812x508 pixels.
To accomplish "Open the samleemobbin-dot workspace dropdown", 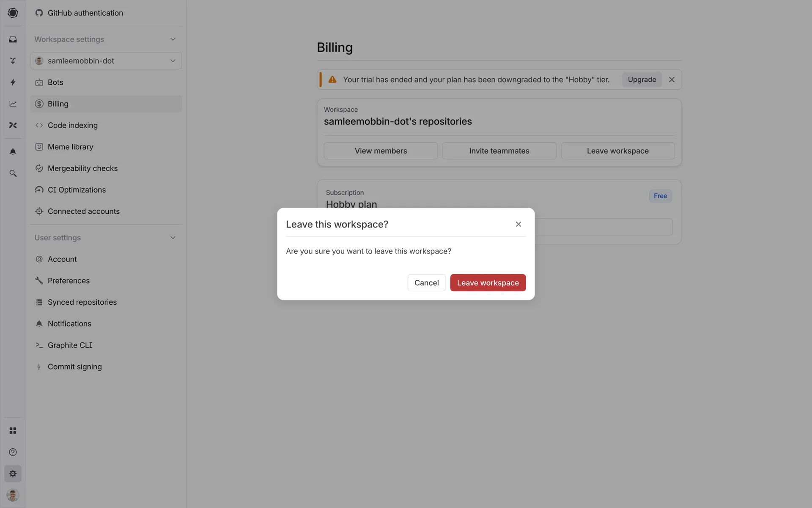I will [106, 61].
